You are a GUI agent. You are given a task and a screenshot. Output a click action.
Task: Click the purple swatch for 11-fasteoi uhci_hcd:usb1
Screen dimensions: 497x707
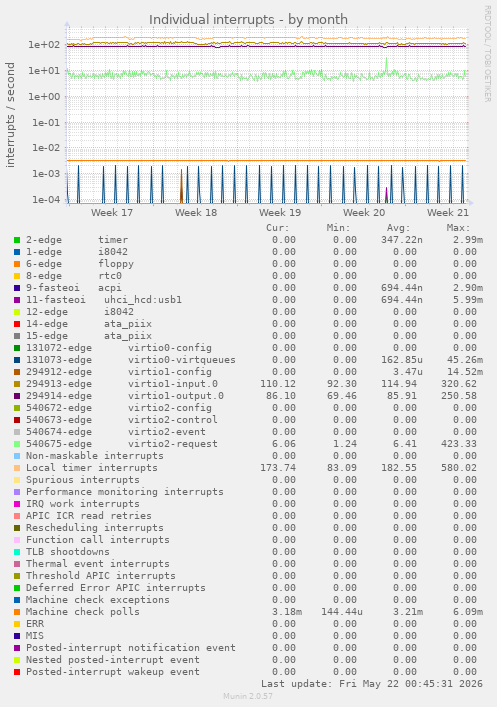17,300
